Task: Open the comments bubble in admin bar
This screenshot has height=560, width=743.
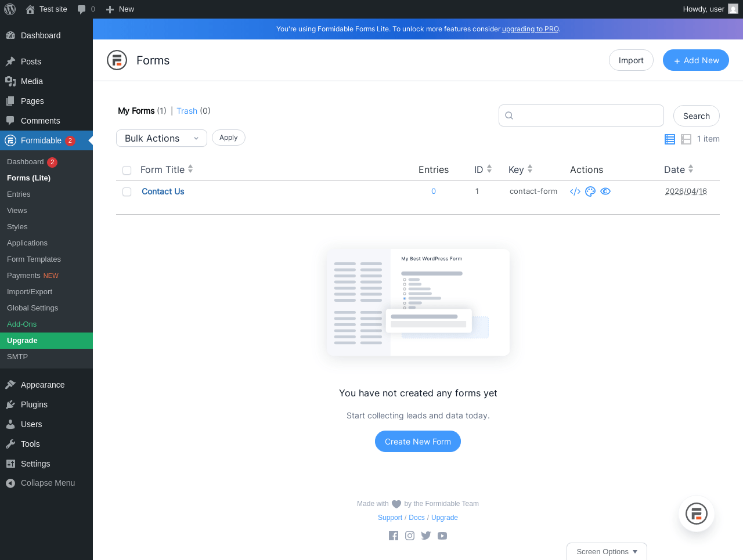Action: (82, 9)
